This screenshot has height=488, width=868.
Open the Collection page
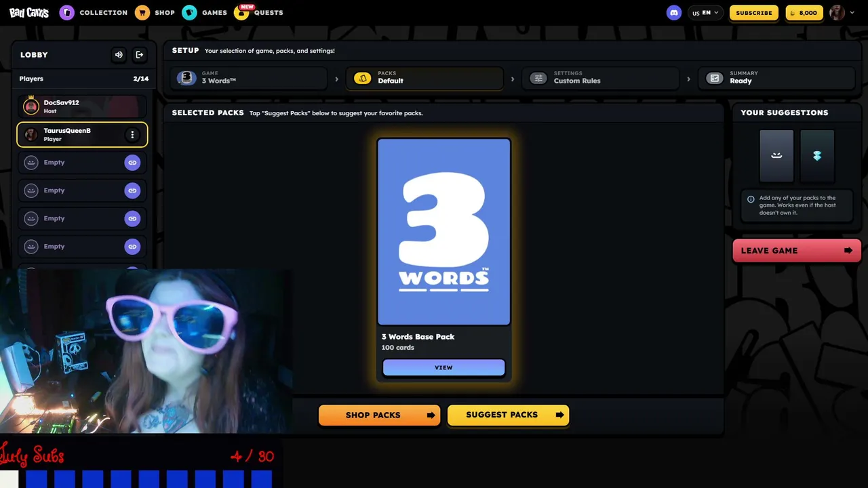94,12
